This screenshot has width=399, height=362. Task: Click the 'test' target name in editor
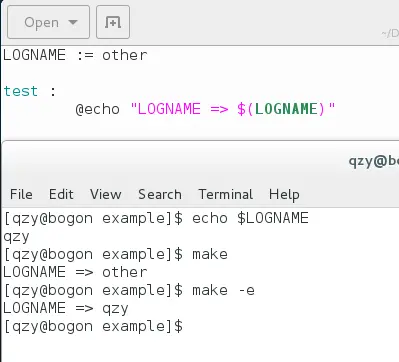pos(21,91)
